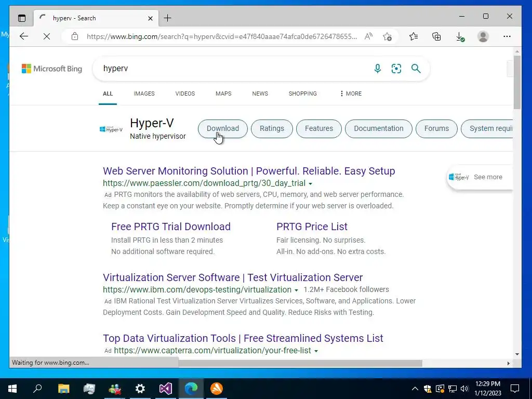This screenshot has height=399, width=532.
Task: Open File Explorer from the taskbar
Action: click(x=63, y=389)
